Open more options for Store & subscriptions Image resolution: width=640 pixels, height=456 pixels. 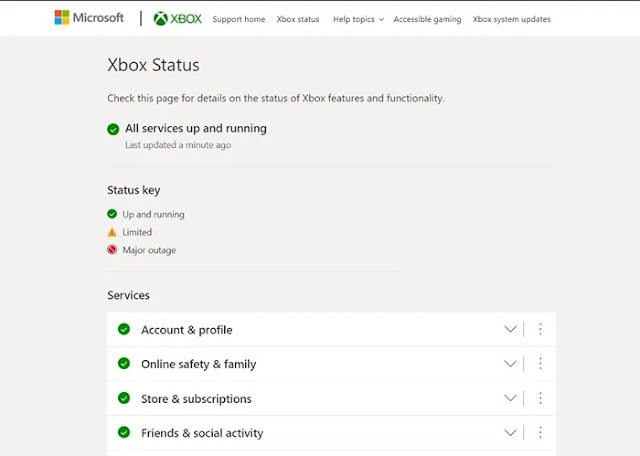[x=540, y=398]
